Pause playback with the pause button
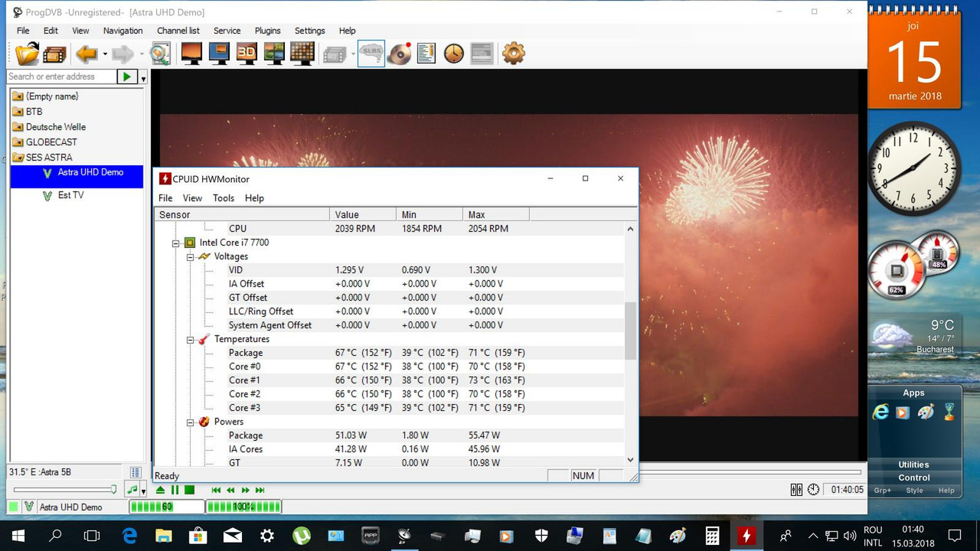Viewport: 980px width, 551px height. point(175,490)
